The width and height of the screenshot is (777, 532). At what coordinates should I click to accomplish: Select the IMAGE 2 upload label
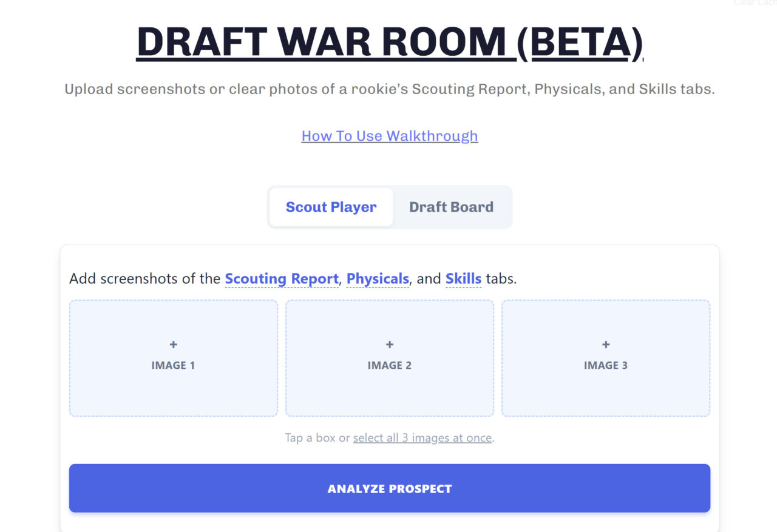[390, 365]
